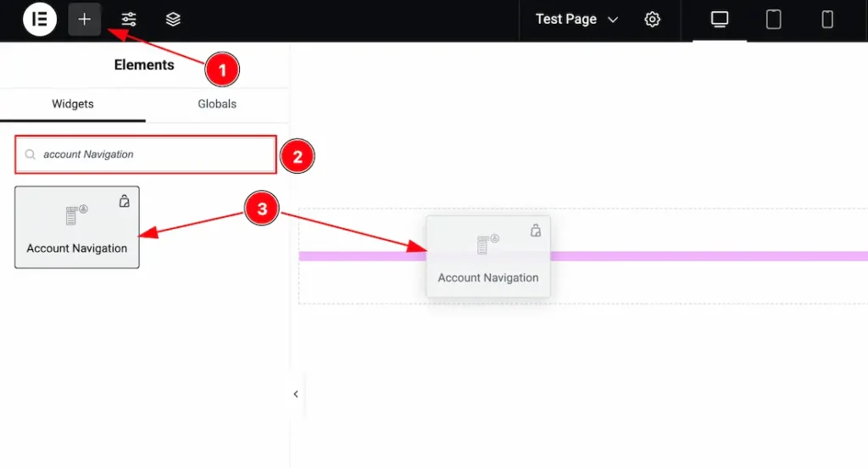Image resolution: width=868 pixels, height=468 pixels.
Task: Click lock icon on panel Account Navigation widget
Action: (x=124, y=201)
